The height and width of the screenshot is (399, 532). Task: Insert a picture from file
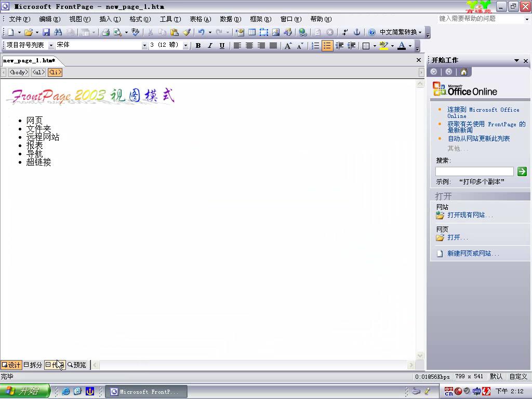tap(276, 32)
